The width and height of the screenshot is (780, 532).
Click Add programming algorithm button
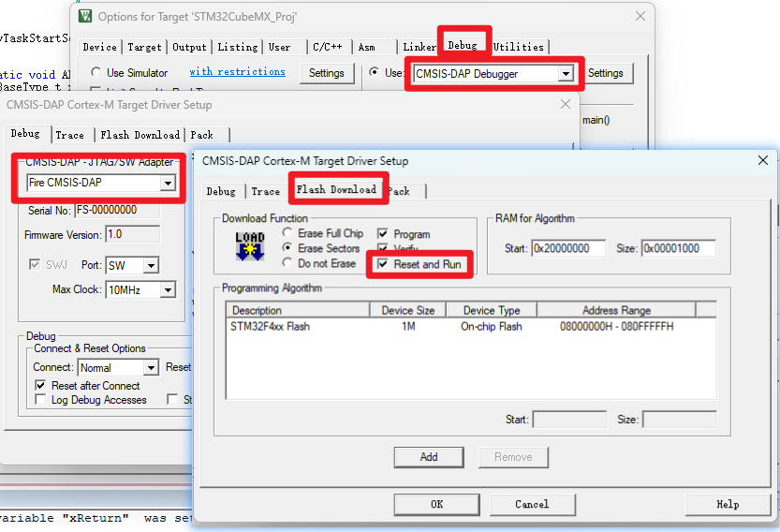[429, 457]
